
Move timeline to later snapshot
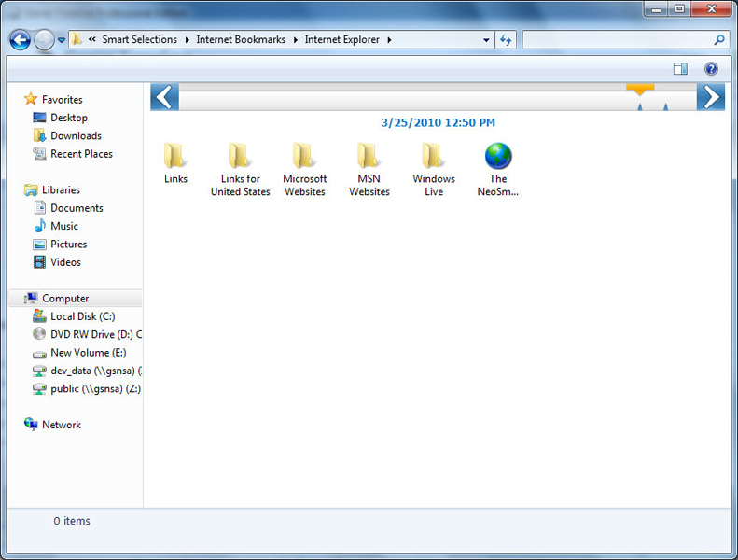coord(711,97)
